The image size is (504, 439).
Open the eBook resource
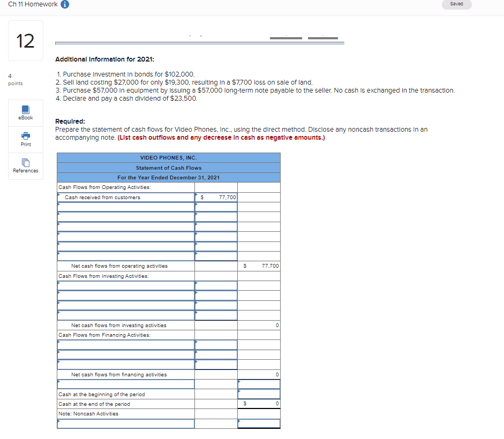coord(25,112)
